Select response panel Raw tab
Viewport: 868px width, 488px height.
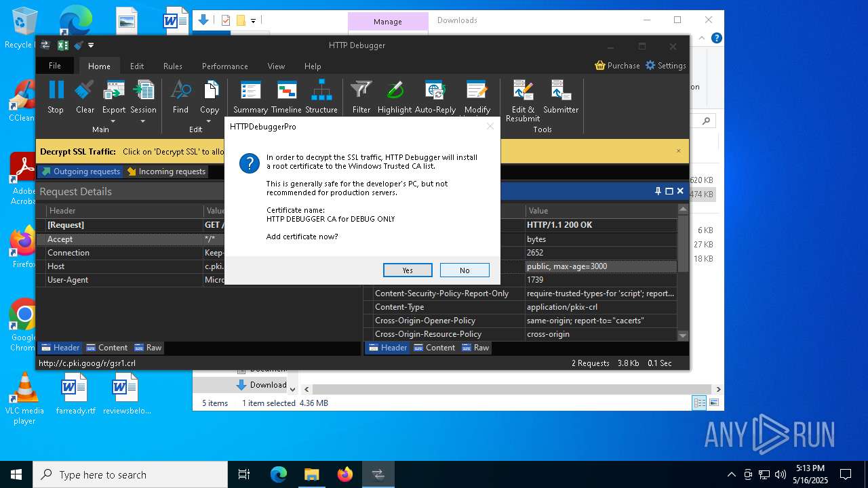475,348
